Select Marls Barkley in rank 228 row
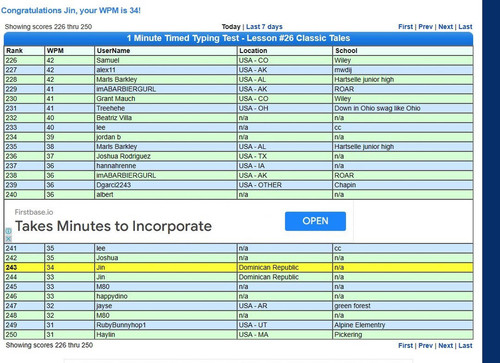The height and width of the screenshot is (363, 500). [x=117, y=80]
